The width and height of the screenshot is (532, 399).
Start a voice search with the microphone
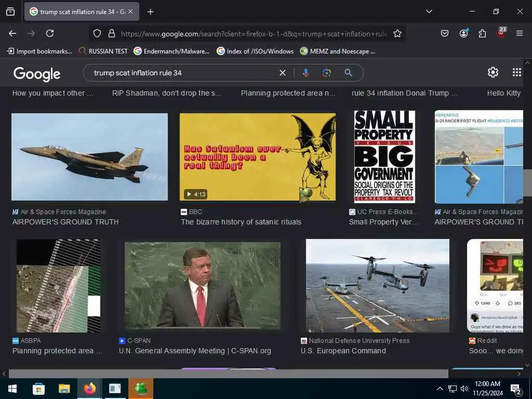305,73
